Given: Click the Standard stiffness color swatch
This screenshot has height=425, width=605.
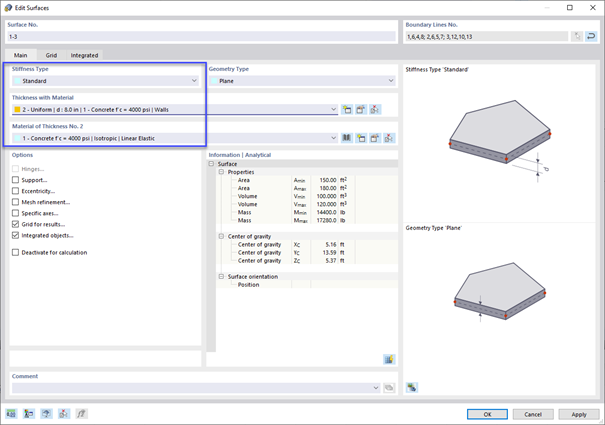Looking at the screenshot, I should (x=17, y=81).
